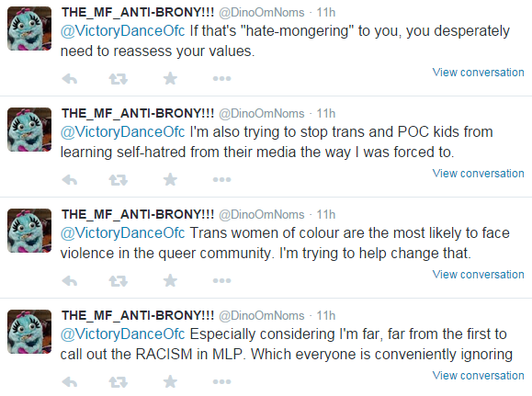Reply to the "hate-mongering" tweet
The height and width of the screenshot is (396, 532).
click(x=70, y=79)
